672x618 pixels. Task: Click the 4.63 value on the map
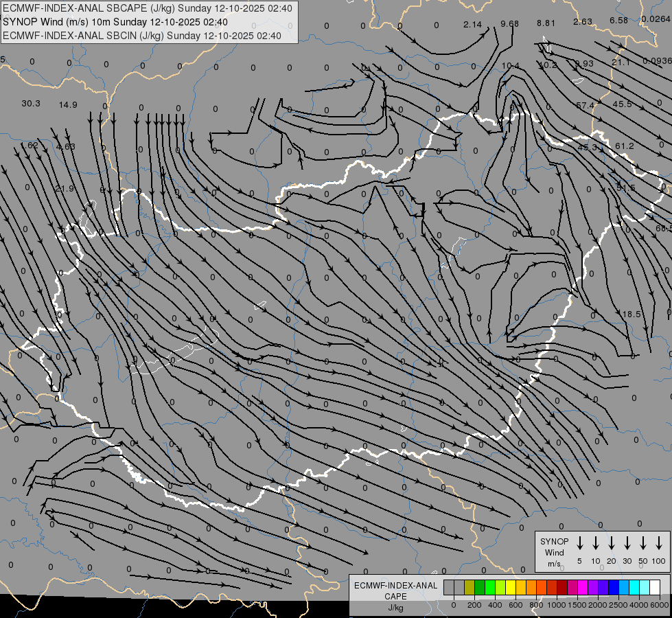(66, 146)
